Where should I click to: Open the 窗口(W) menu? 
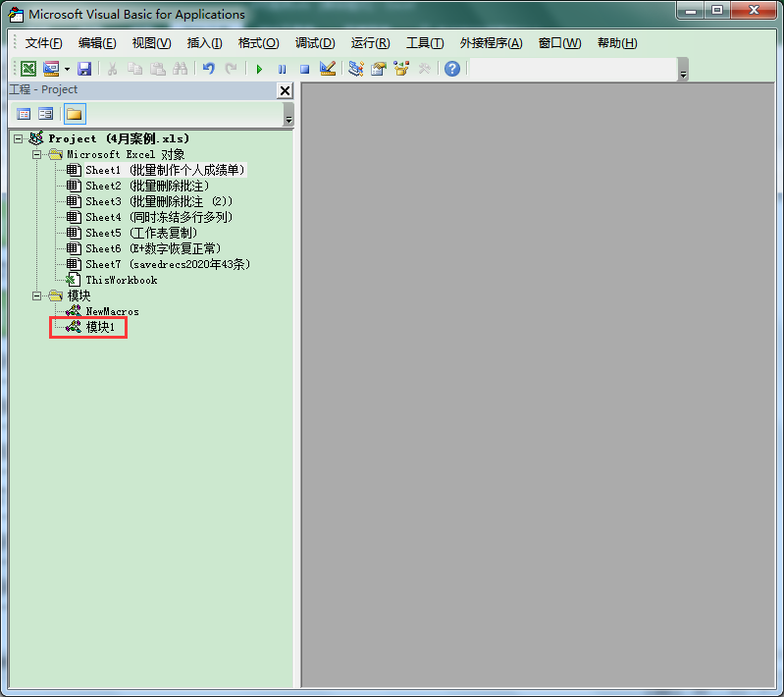point(559,43)
